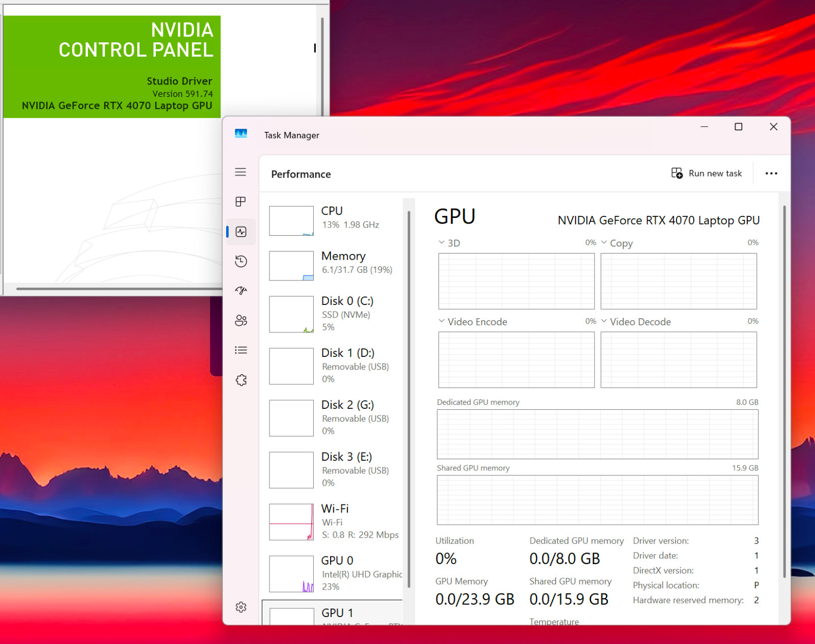815x644 pixels.
Task: Click the Video Encode usage graph
Action: 517,360
